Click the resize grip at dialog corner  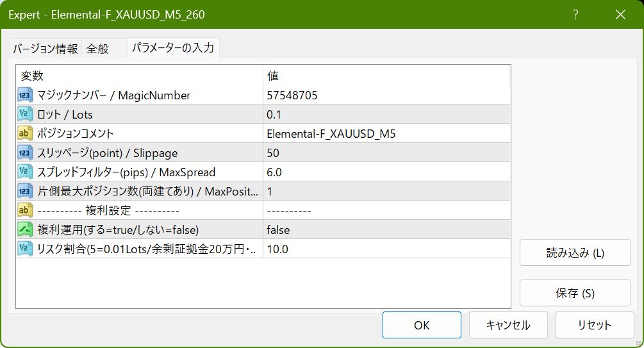[x=638, y=343]
